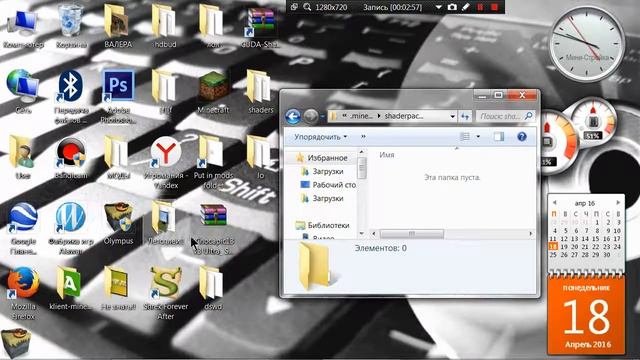This screenshot has height=360, width=640.
Task: Click the Explorer forward navigation button
Action: (311, 117)
